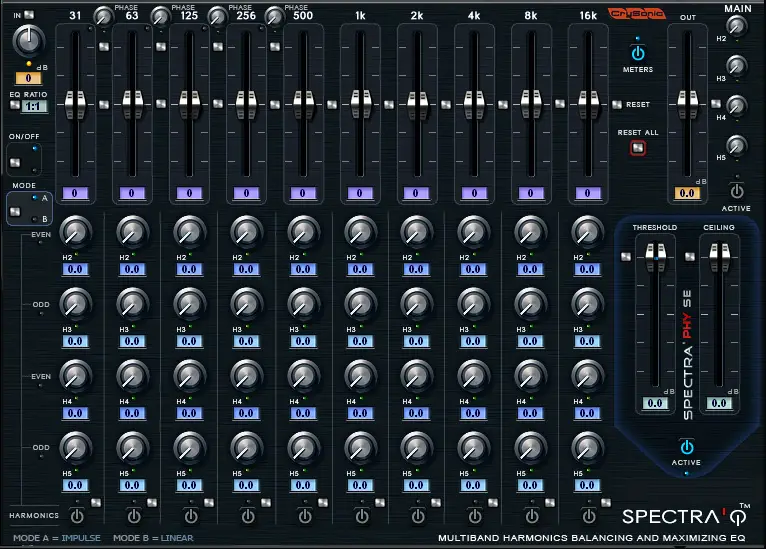Click the small RESET button beside the 16k fader
The height and width of the screenshot is (549, 766).
[617, 105]
